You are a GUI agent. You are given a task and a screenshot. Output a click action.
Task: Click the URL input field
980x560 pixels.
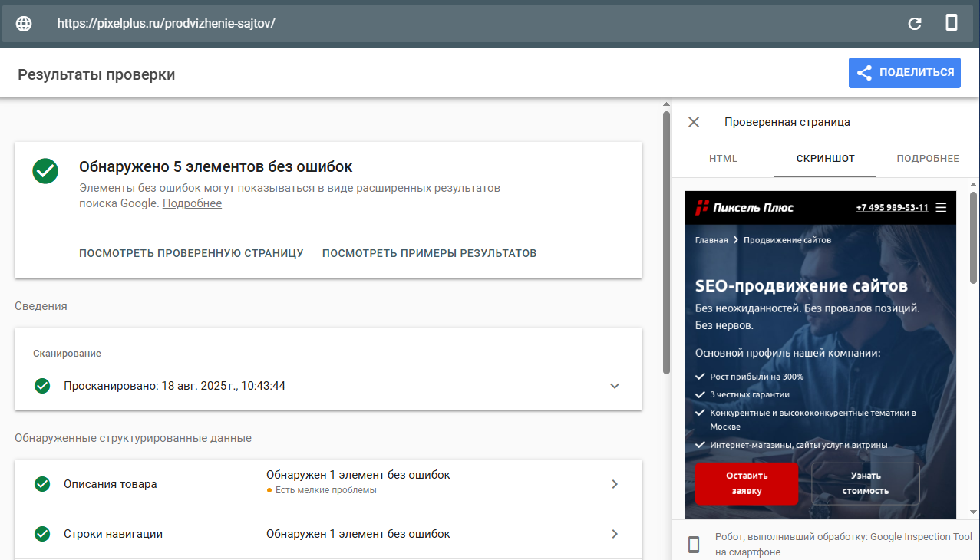pos(460,23)
